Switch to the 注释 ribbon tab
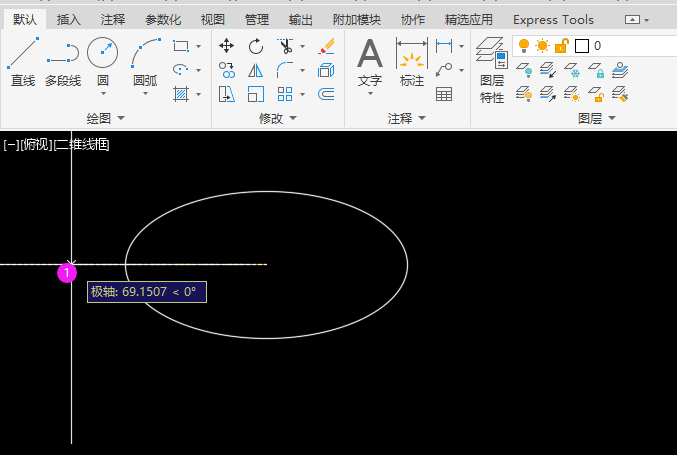The height and width of the screenshot is (455, 677). [x=113, y=20]
